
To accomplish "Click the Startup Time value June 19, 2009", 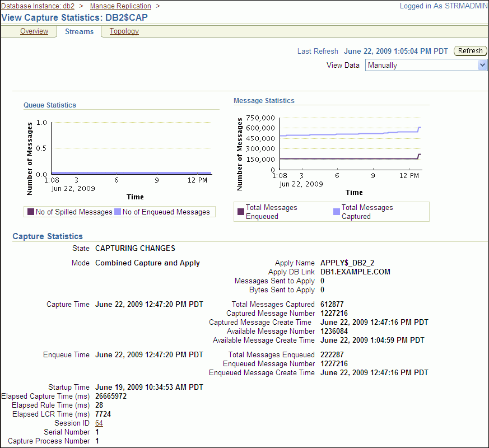I will (x=150, y=387).
